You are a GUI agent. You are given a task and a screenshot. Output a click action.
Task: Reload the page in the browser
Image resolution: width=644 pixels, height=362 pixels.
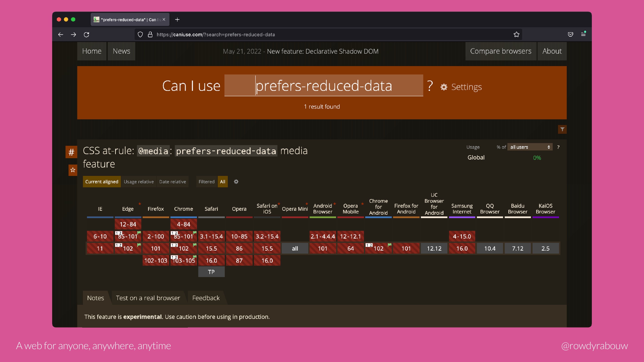[x=87, y=35]
